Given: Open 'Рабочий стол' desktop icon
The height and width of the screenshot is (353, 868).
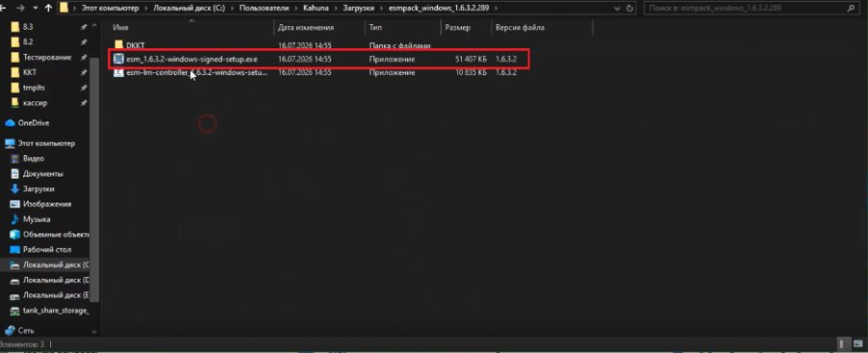Looking at the screenshot, I should pyautogui.click(x=15, y=250).
